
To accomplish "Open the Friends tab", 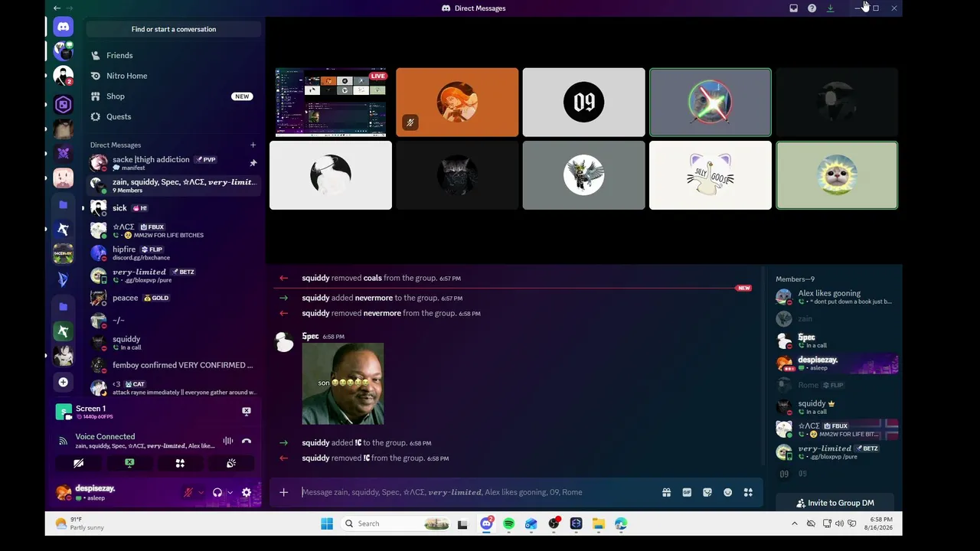I will point(173,56).
